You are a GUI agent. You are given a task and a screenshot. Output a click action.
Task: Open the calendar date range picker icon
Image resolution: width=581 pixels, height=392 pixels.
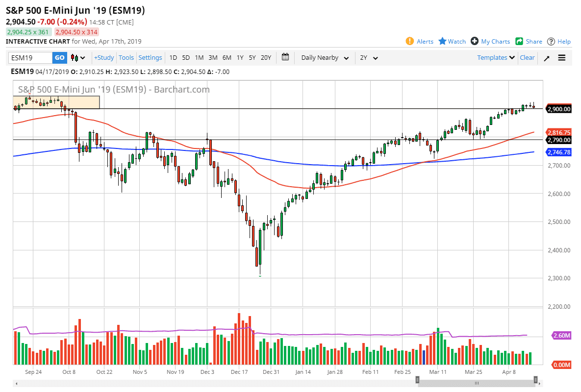(x=285, y=57)
